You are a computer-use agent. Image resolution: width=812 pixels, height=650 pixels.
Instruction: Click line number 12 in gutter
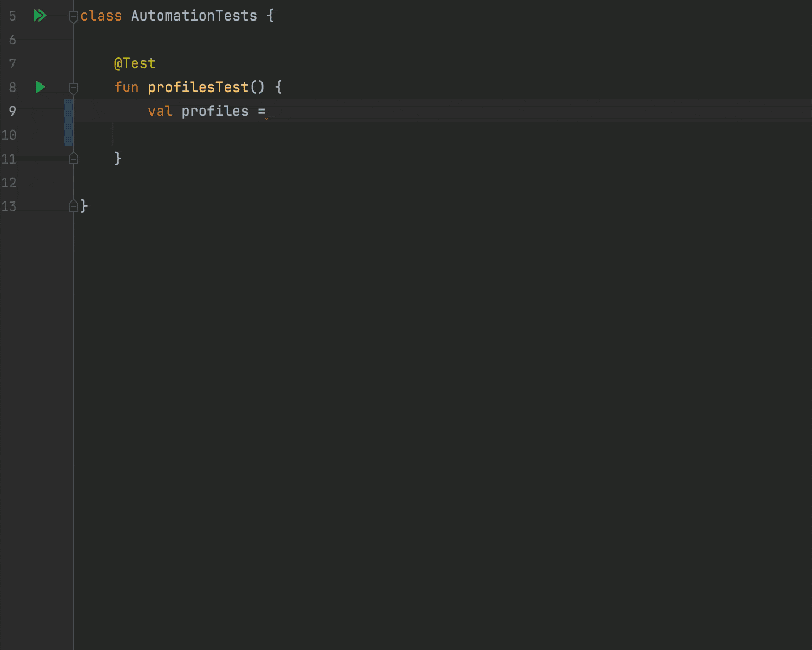click(9, 183)
